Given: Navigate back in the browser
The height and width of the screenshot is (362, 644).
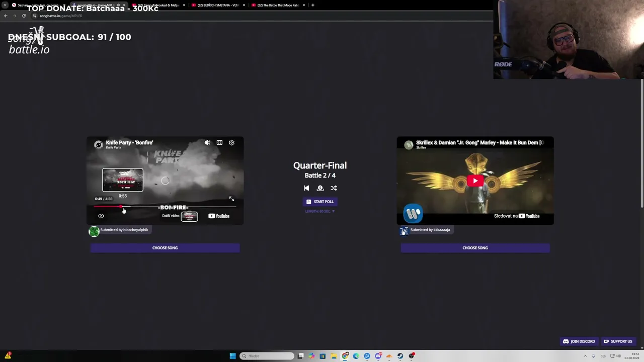Looking at the screenshot, I should point(6,16).
